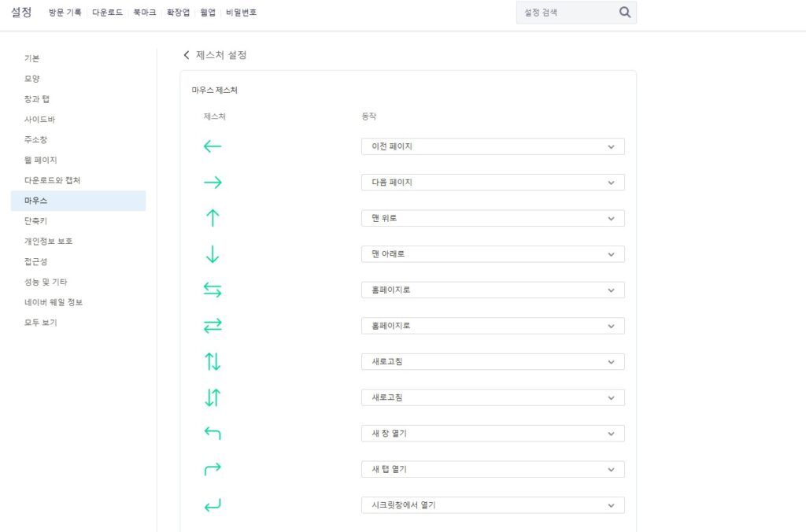This screenshot has height=532, width=806.
Task: Click the back chevron beside 제스처 설정
Action: coord(186,55)
